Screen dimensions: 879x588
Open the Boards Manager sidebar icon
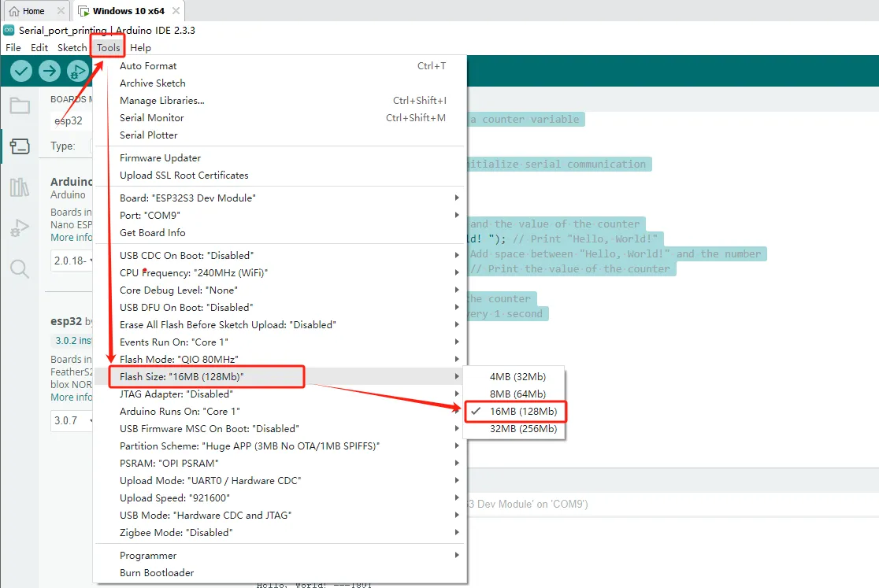(x=20, y=146)
